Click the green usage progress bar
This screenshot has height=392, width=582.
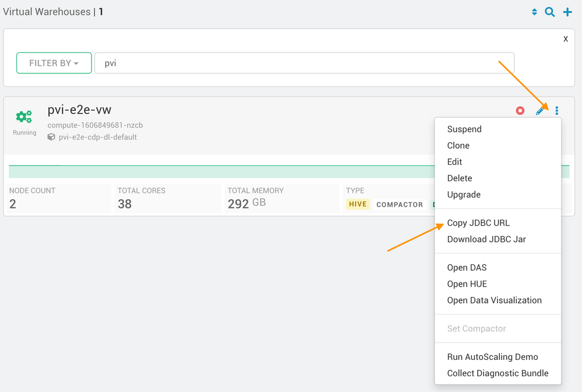click(x=221, y=172)
